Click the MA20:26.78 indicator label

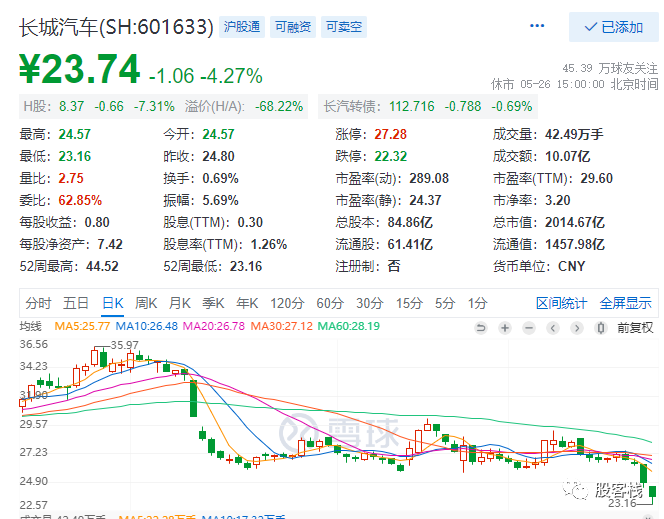(214, 326)
